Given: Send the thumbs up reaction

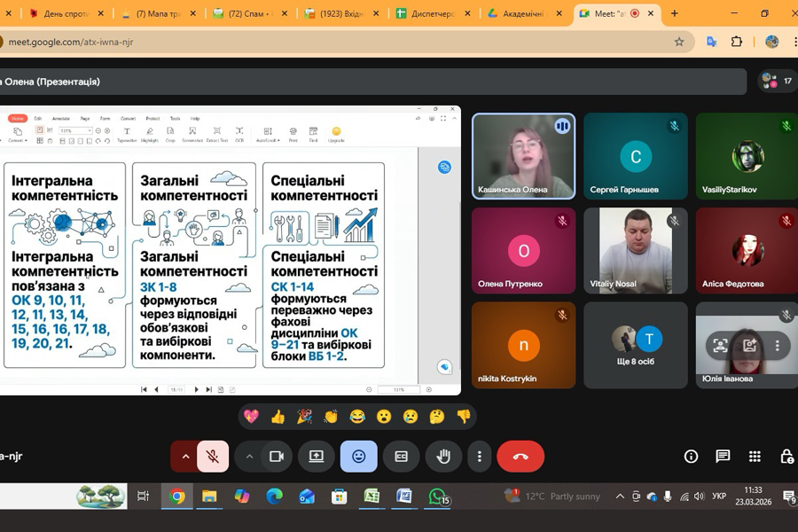Looking at the screenshot, I should (278, 417).
